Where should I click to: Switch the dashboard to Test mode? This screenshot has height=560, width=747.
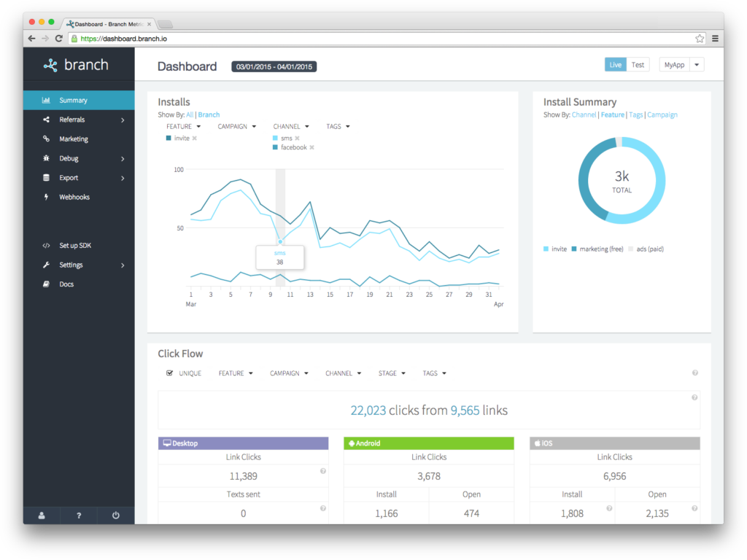(x=638, y=64)
